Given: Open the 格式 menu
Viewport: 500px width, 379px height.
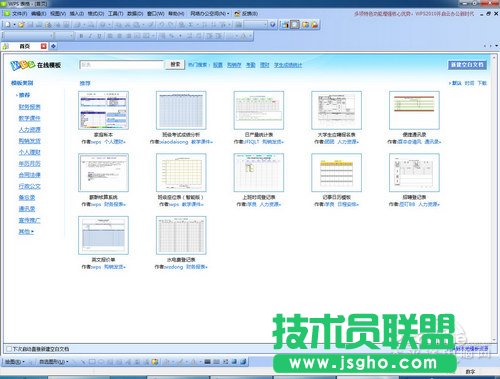Looking at the screenshot, I should (x=96, y=14).
